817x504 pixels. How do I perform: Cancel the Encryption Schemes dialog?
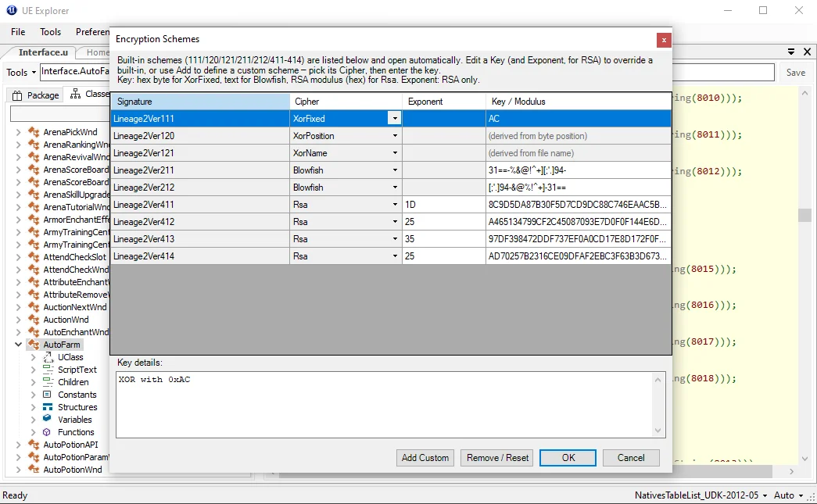[x=631, y=458]
